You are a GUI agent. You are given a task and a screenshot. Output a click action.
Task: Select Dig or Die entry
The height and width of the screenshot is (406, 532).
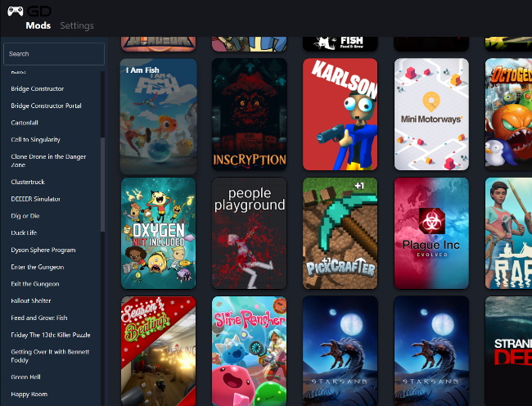pyautogui.click(x=25, y=216)
